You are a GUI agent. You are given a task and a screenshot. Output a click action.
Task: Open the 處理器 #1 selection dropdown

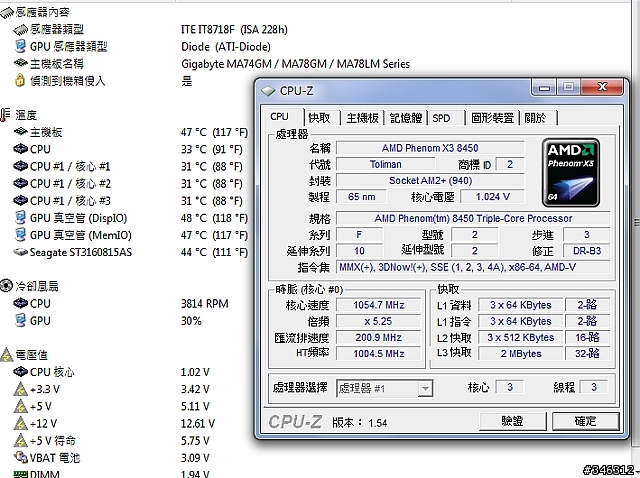coord(384,388)
